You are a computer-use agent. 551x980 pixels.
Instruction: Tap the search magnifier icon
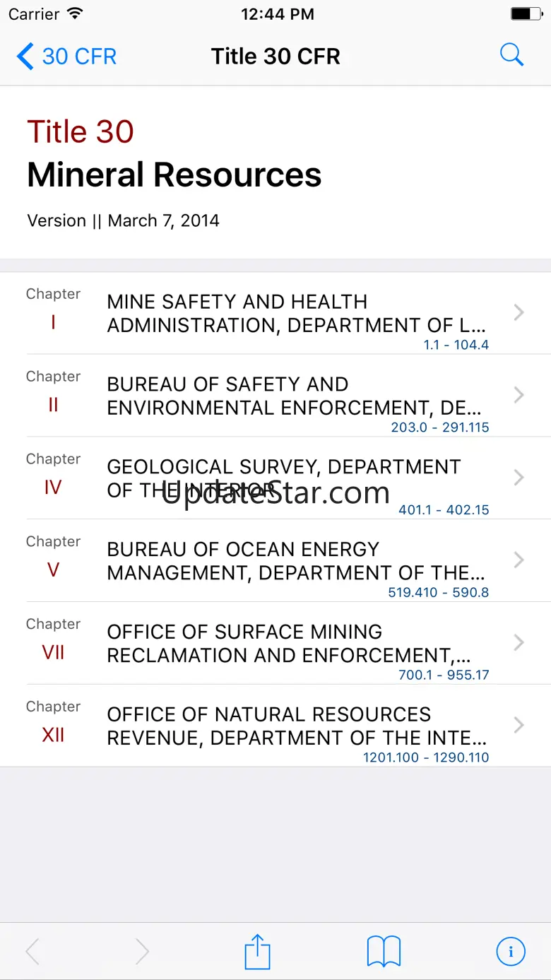(511, 55)
